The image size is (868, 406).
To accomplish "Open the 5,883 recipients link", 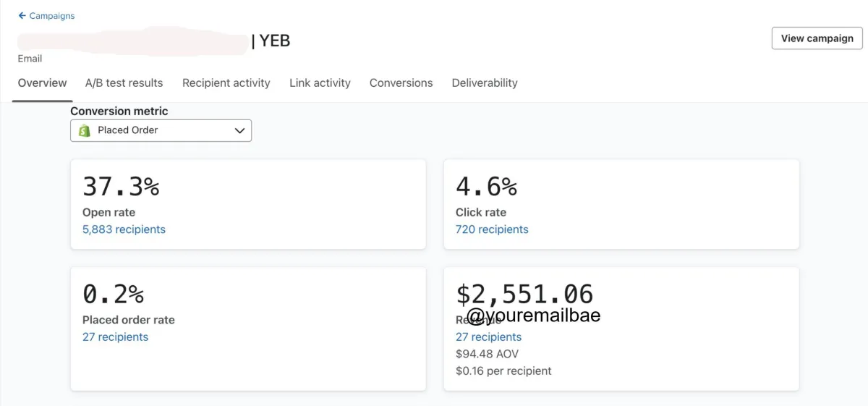I will (x=124, y=229).
